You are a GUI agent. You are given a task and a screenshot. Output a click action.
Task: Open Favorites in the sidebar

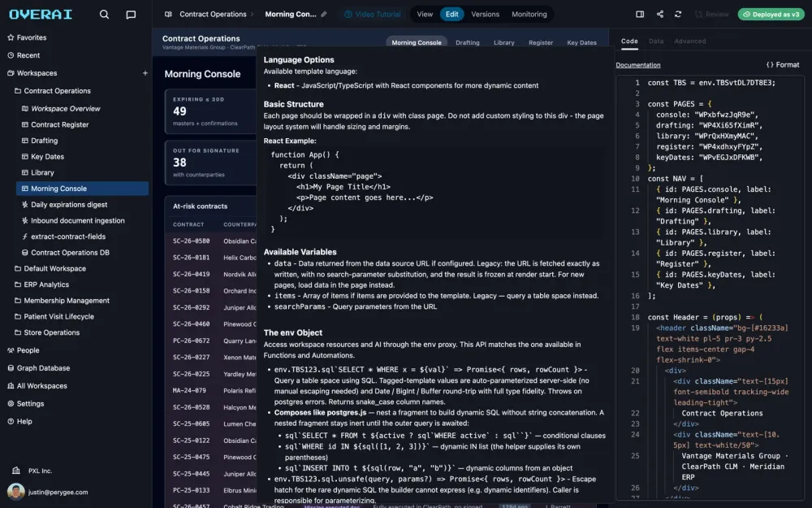[27, 37]
